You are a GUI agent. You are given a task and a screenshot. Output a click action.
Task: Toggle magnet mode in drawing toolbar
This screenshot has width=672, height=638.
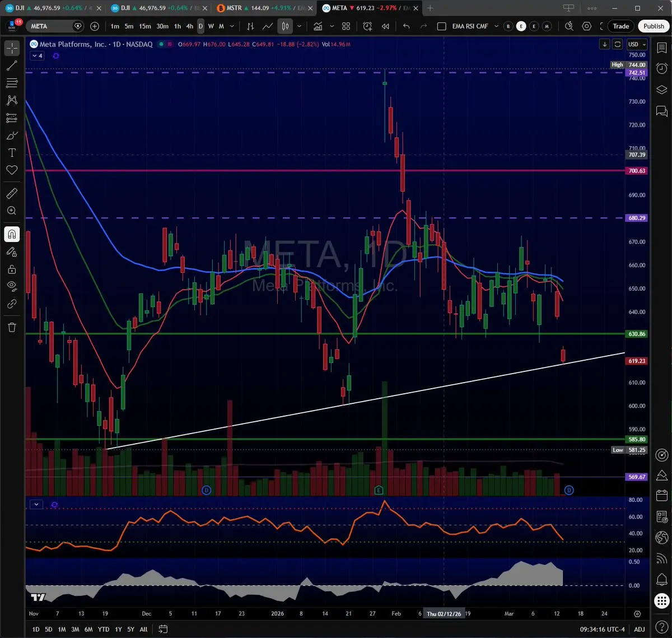(x=12, y=234)
